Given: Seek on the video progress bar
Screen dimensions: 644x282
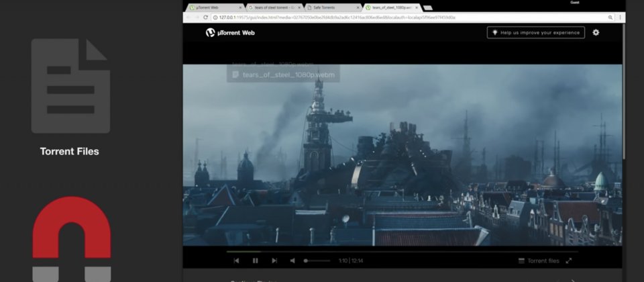Looking at the screenshot, I should pyautogui.click(x=402, y=252).
